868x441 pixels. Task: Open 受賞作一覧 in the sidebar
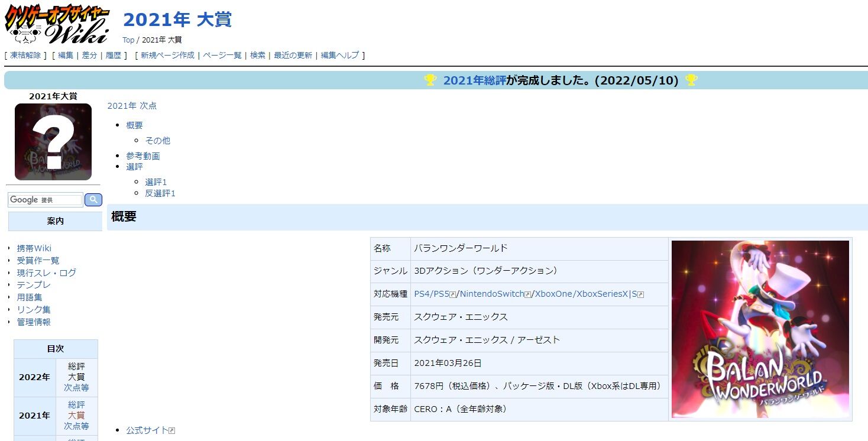pos(38,261)
